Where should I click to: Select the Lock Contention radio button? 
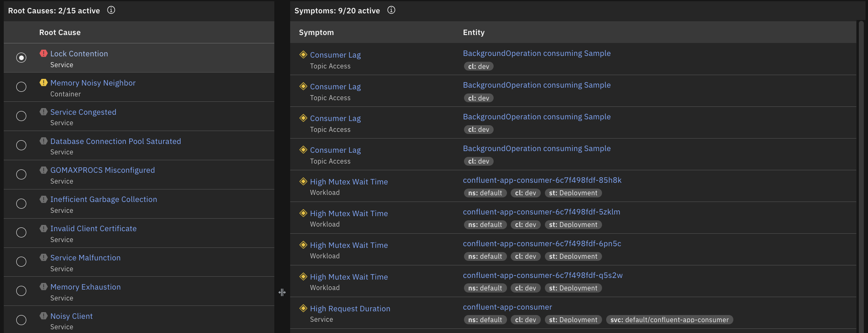[21, 58]
